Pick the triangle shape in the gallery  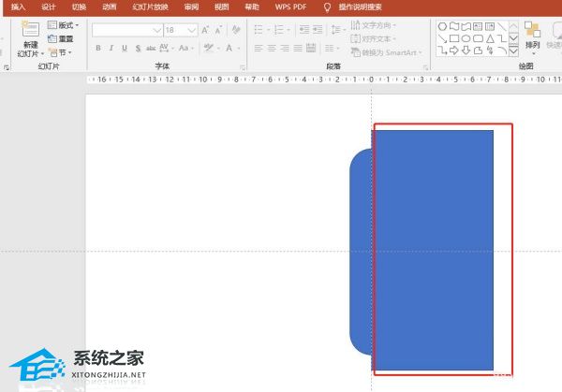coord(490,38)
